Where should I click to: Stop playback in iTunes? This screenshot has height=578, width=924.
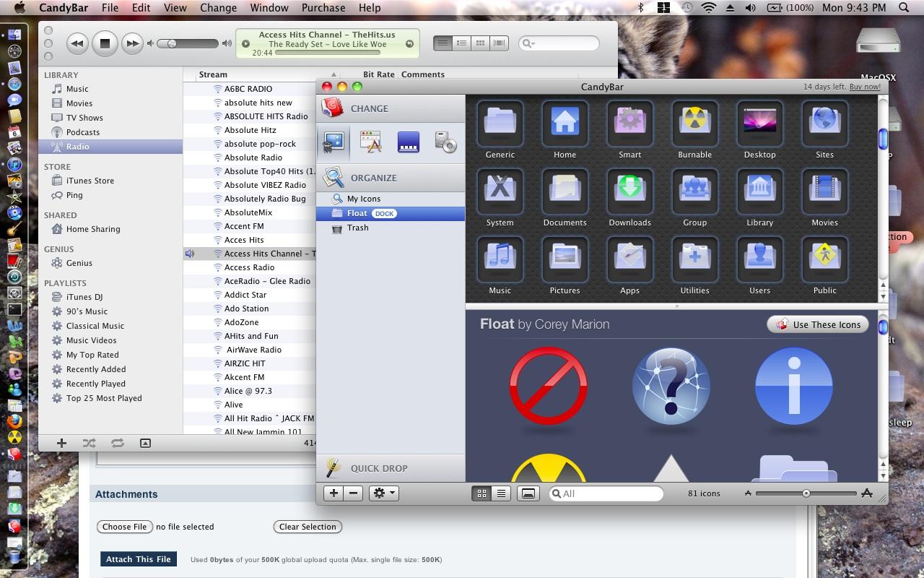point(105,43)
